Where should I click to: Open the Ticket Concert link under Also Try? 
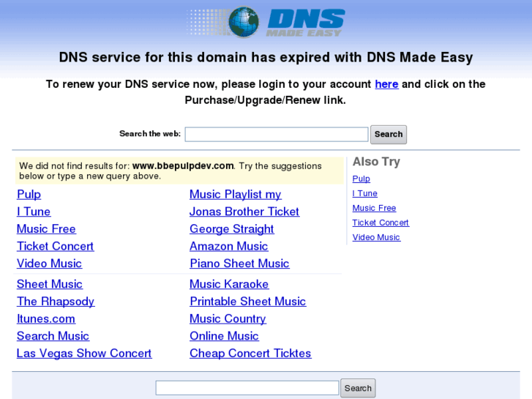381,223
